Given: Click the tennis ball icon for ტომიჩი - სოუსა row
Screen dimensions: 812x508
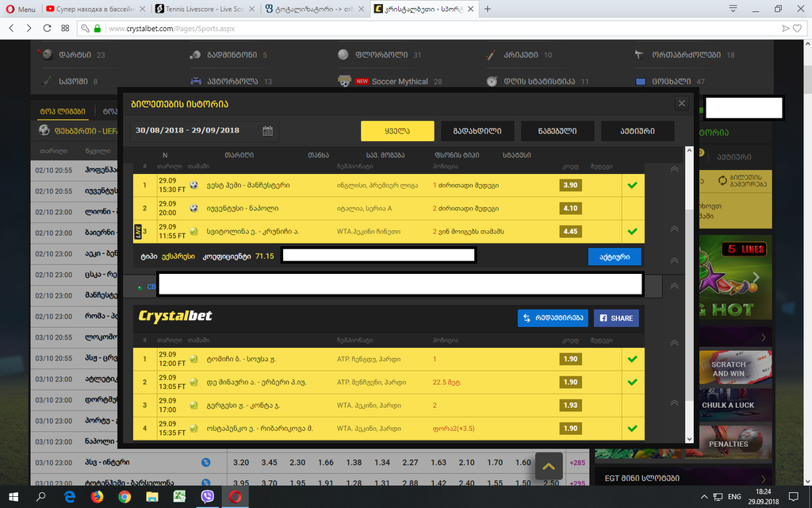Looking at the screenshot, I should tap(193, 358).
